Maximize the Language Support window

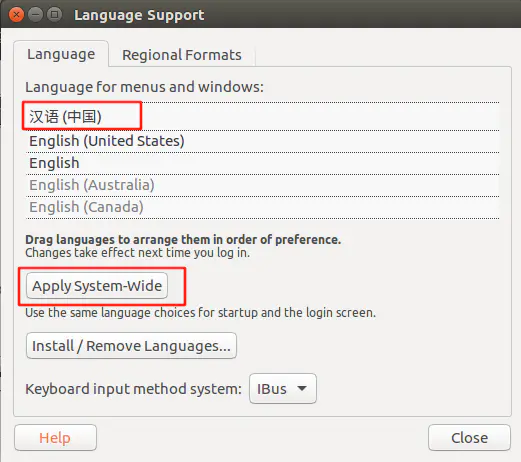(x=54, y=15)
